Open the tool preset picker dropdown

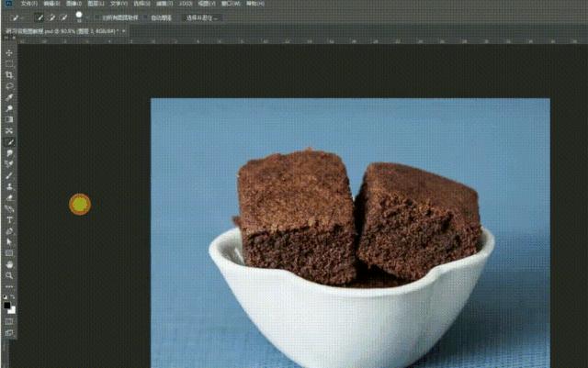coord(21,17)
